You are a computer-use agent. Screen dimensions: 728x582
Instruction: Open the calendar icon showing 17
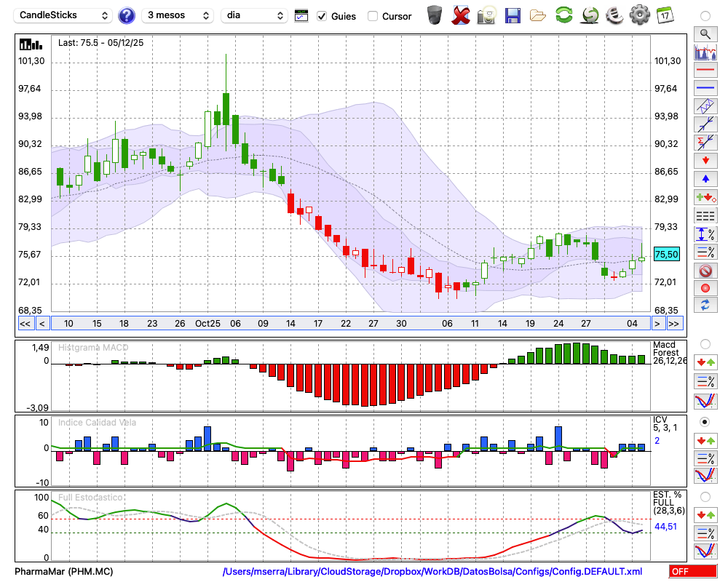tap(665, 15)
